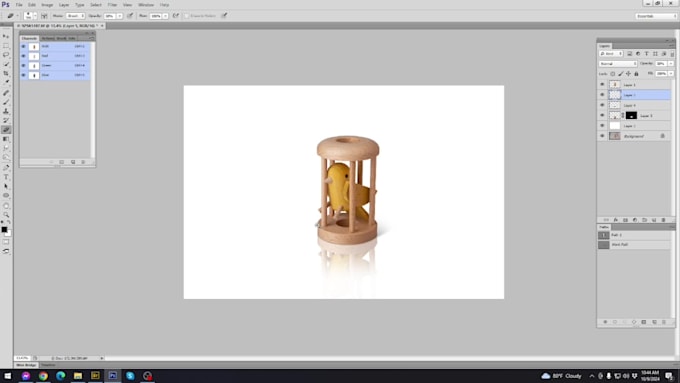This screenshot has width=680, height=383.
Task: Select the Zoom tool
Action: (6, 215)
